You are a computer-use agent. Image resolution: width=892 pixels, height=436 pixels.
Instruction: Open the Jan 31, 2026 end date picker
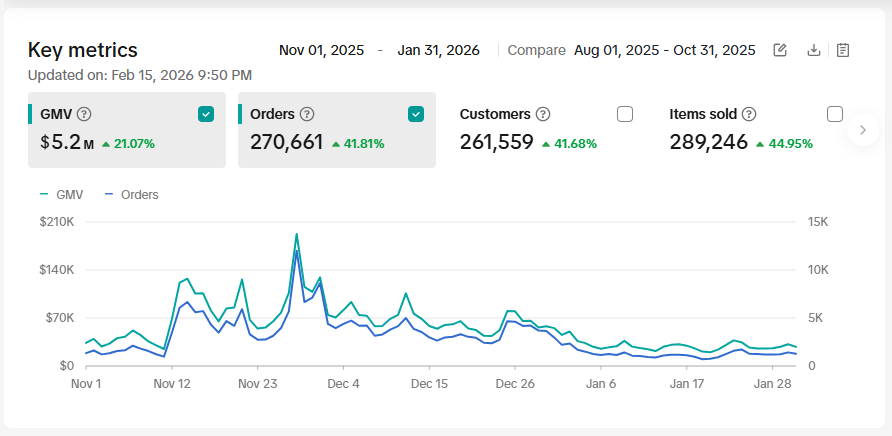coord(438,50)
